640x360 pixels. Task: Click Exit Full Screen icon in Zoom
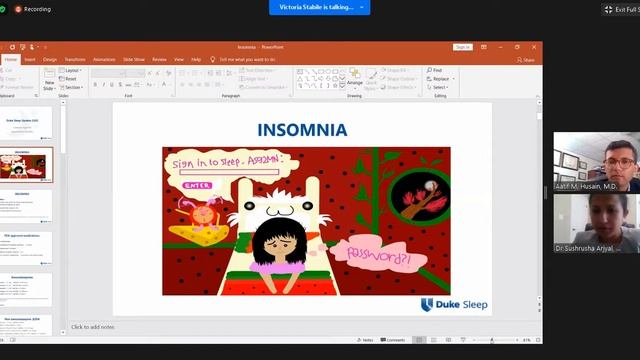click(609, 9)
